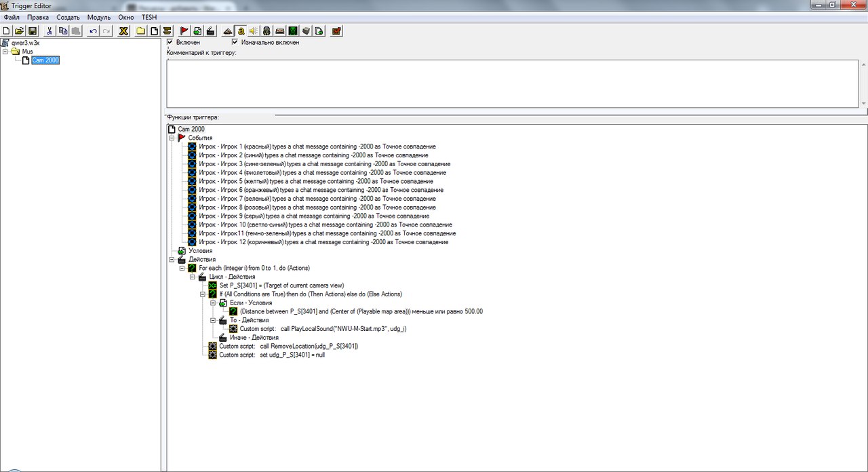Select the Игрок 3 (сине-зеленый) chat event
The width and height of the screenshot is (868, 472).
325,164
